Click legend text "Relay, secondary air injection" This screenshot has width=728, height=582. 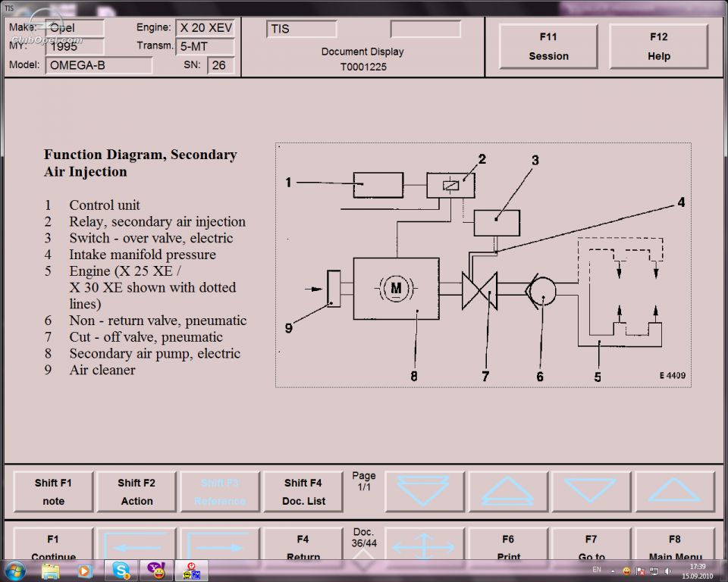[x=158, y=222]
